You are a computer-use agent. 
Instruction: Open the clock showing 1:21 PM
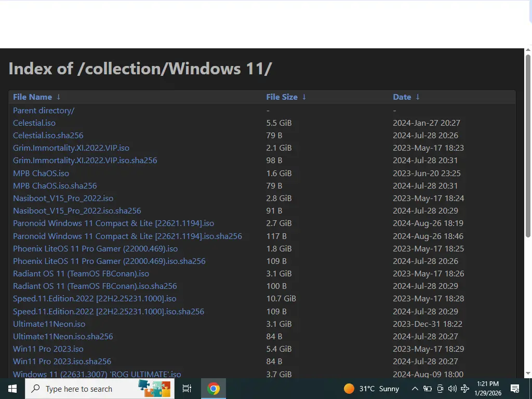488,389
